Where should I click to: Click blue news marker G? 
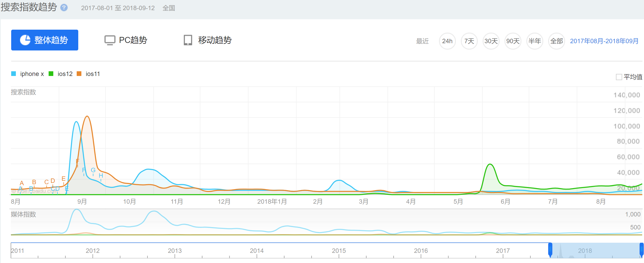93,170
